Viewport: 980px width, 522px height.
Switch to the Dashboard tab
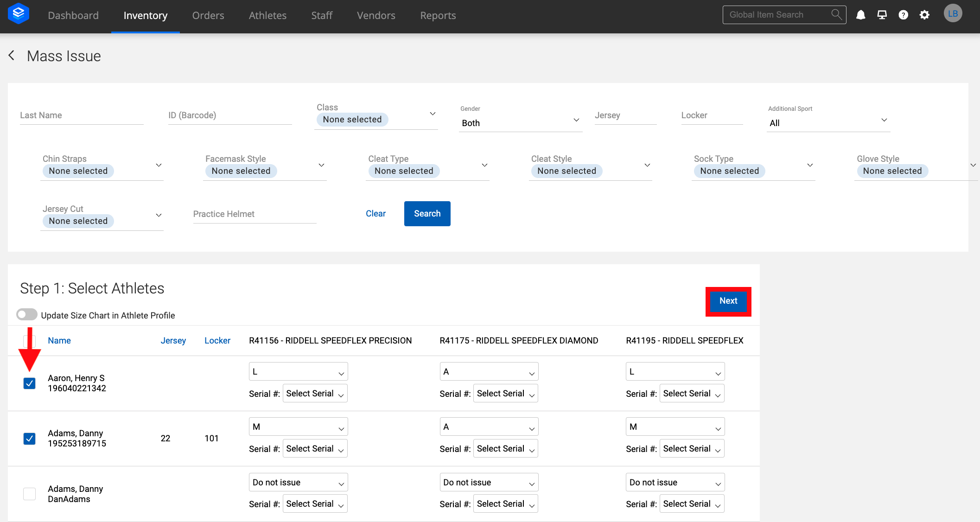pos(73,16)
